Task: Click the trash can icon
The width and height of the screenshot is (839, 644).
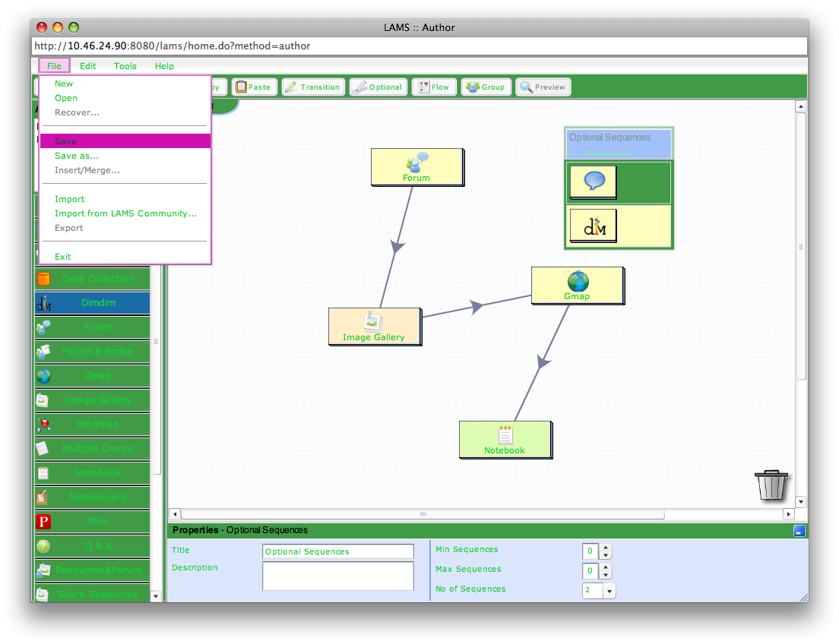Action: [x=771, y=485]
